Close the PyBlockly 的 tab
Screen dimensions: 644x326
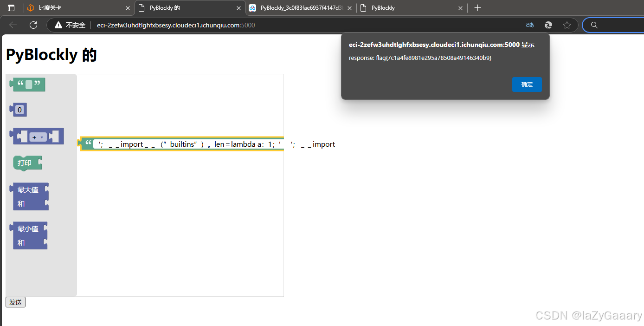click(238, 8)
